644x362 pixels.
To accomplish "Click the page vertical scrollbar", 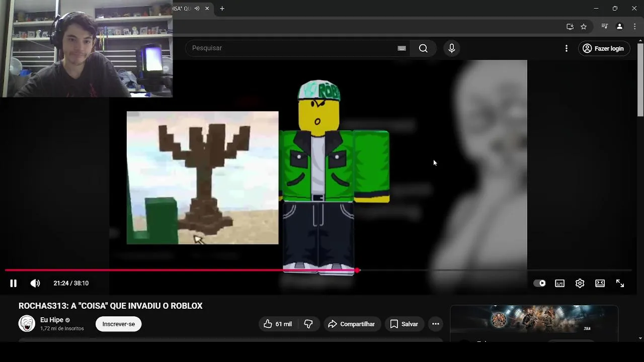I will [640, 80].
